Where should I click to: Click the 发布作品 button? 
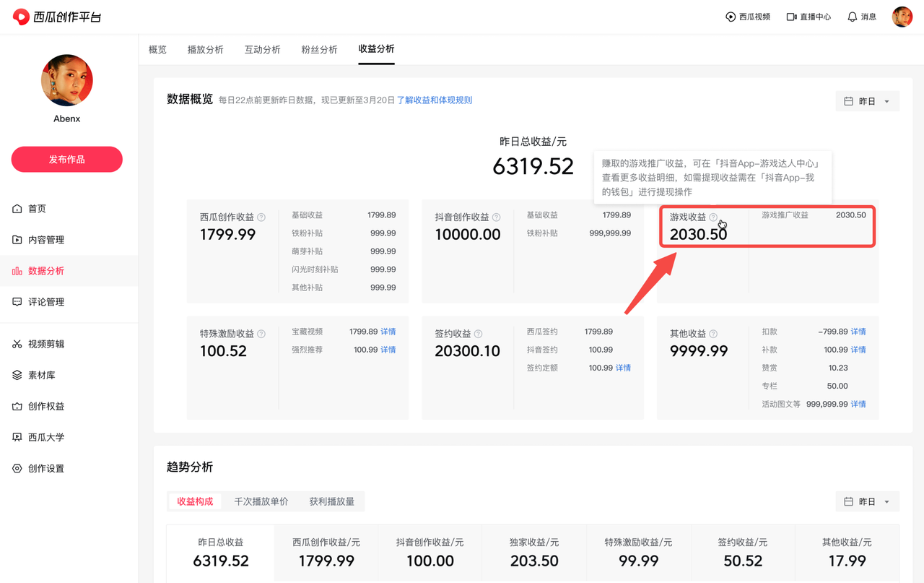pyautogui.click(x=67, y=159)
